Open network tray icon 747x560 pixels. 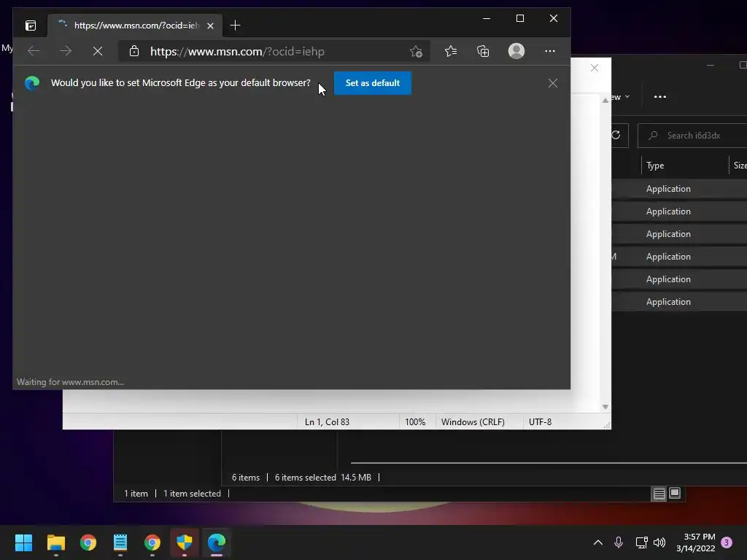click(x=641, y=542)
